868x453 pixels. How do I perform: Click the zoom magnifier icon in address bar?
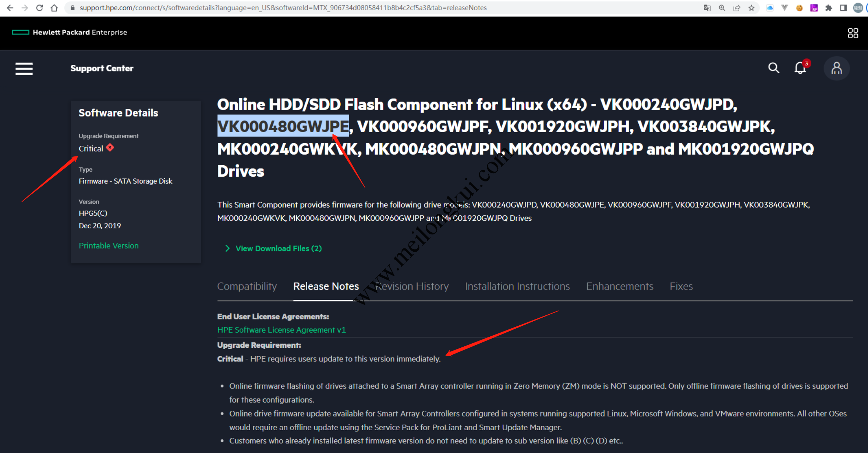click(x=722, y=8)
